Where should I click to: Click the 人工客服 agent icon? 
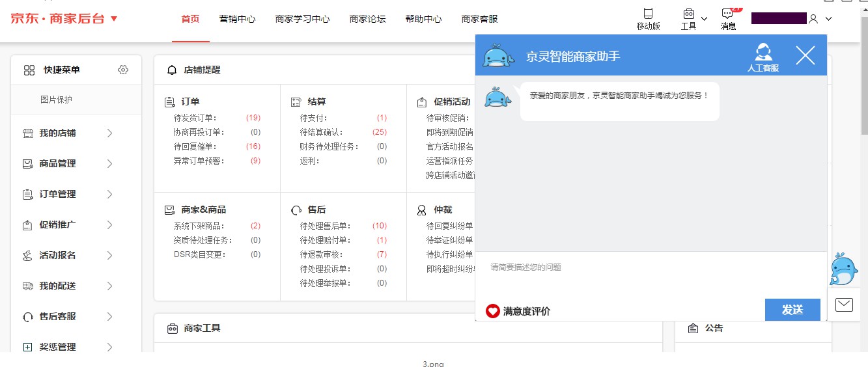[x=763, y=52]
